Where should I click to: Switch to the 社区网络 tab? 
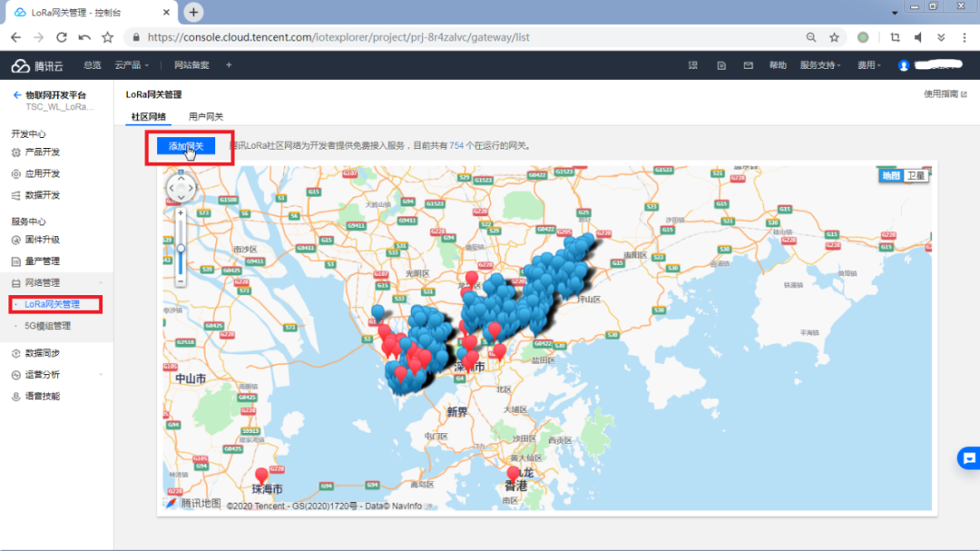pyautogui.click(x=148, y=116)
